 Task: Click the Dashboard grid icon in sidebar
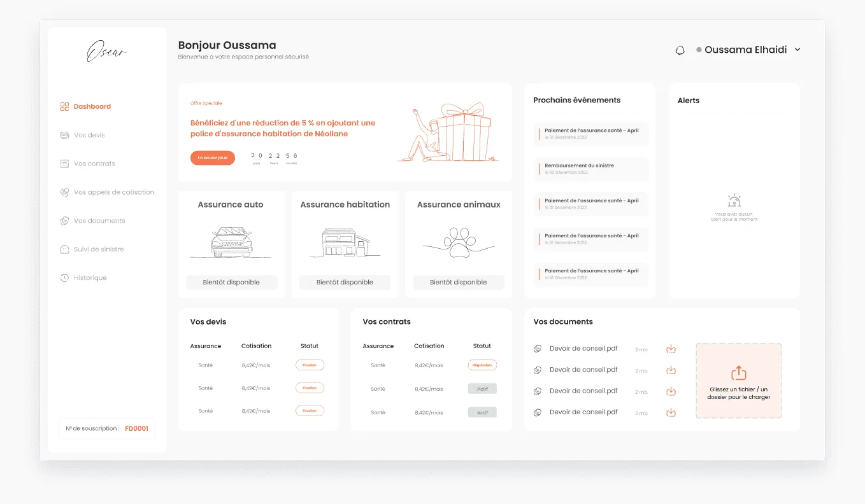click(64, 107)
